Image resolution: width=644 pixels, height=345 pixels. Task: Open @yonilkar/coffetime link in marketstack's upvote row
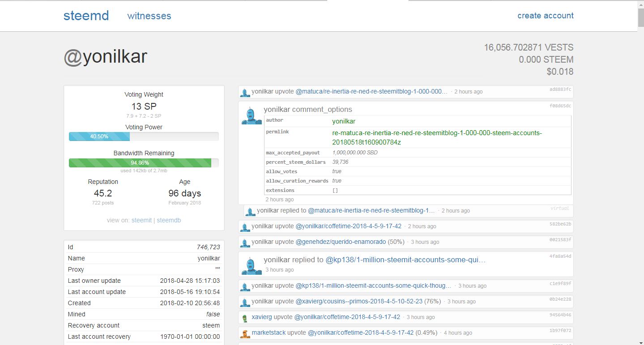click(x=361, y=332)
